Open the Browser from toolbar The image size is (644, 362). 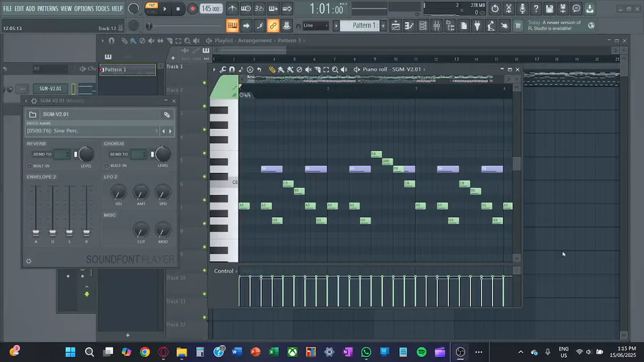450,26
